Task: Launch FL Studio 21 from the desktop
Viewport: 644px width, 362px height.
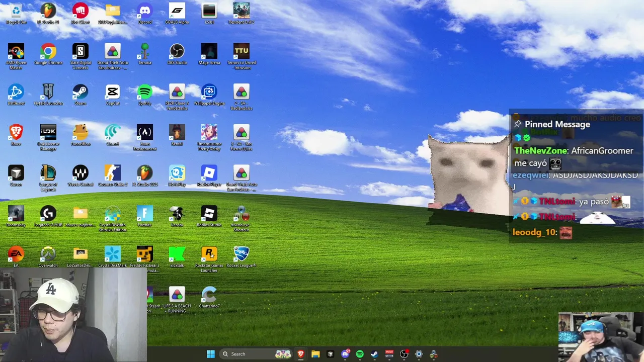Action: (48, 14)
